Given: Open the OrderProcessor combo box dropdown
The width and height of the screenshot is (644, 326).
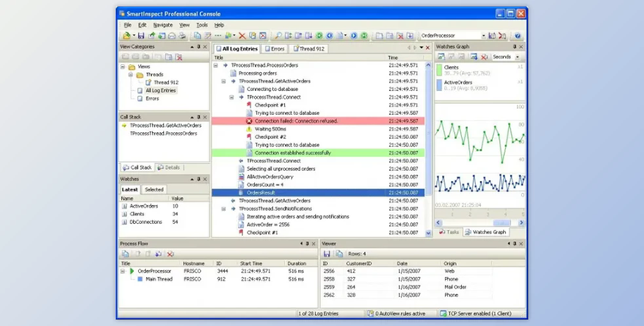Looking at the screenshot, I should point(483,36).
